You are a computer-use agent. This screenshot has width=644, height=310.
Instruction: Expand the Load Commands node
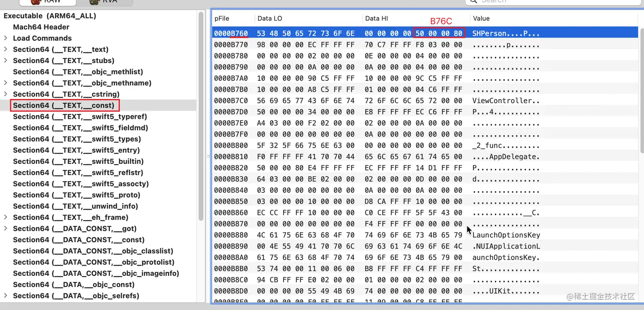(6, 38)
